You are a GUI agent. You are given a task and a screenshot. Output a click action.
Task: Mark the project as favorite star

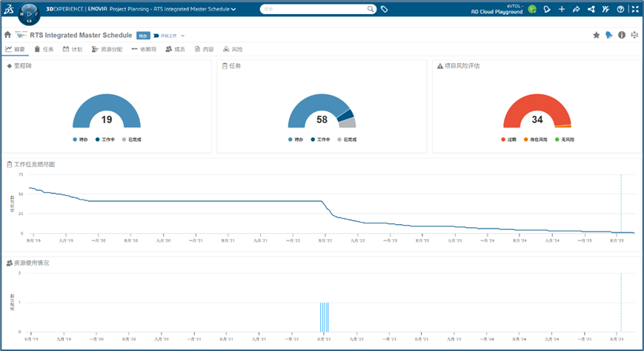coord(597,36)
